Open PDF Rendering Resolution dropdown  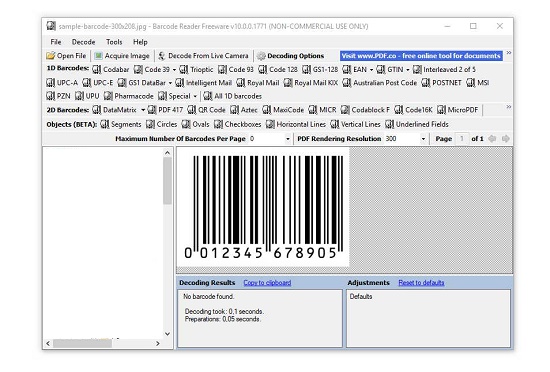423,139
